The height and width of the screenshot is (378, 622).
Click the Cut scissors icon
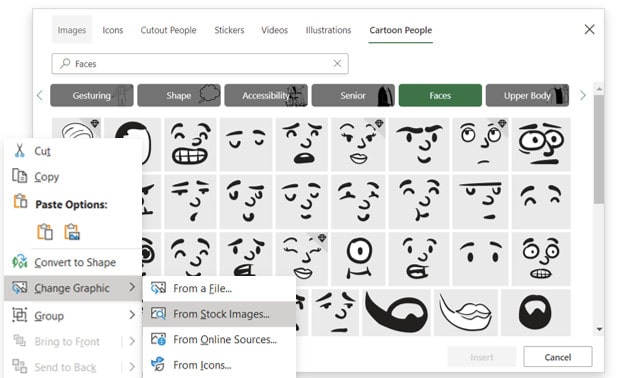19,151
